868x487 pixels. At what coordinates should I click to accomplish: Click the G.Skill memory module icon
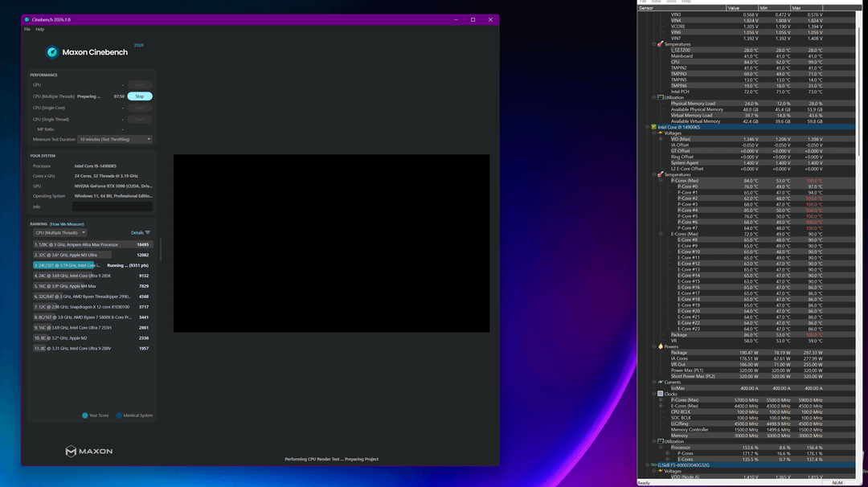[x=653, y=464]
